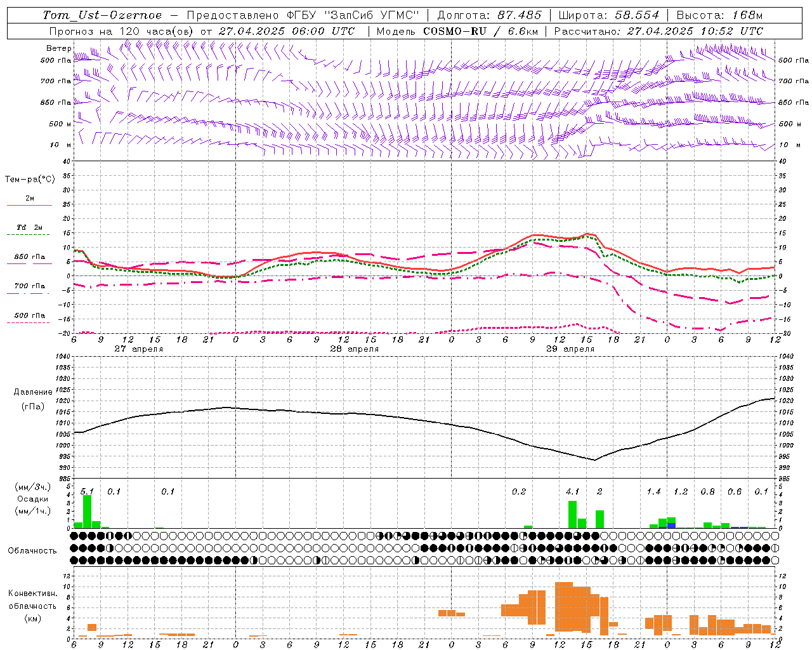This screenshot has height=650, width=812.
Task: Click the latitude value Широта: 58.554
Action: [609, 15]
